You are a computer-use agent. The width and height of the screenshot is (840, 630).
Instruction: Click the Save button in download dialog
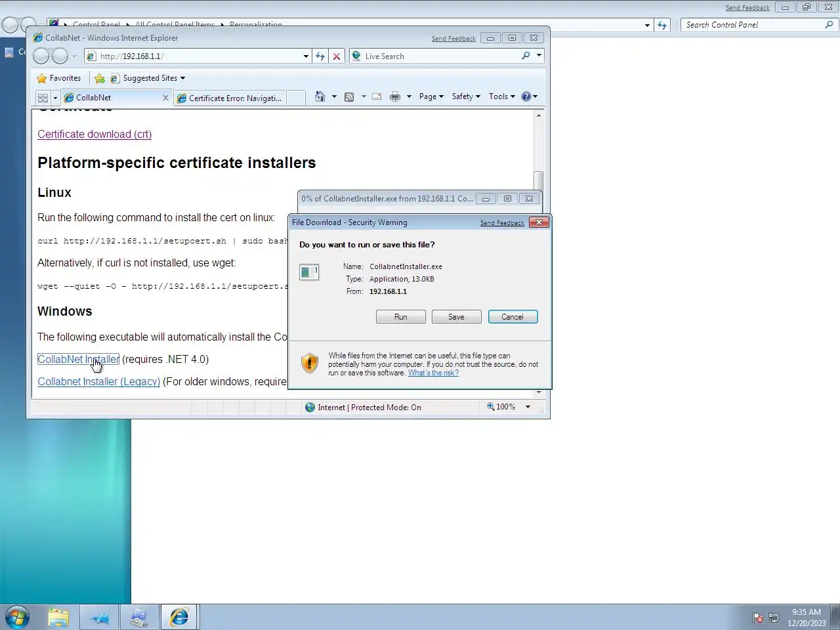pyautogui.click(x=456, y=316)
